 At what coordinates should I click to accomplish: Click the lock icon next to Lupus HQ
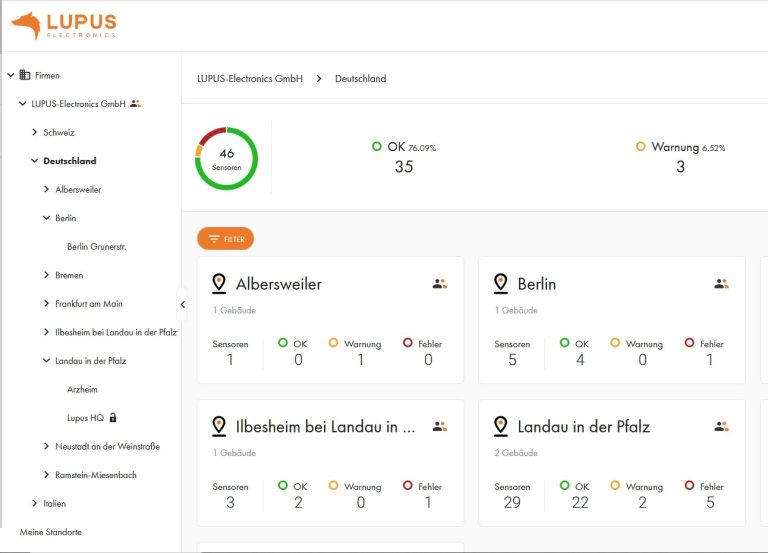(113, 418)
